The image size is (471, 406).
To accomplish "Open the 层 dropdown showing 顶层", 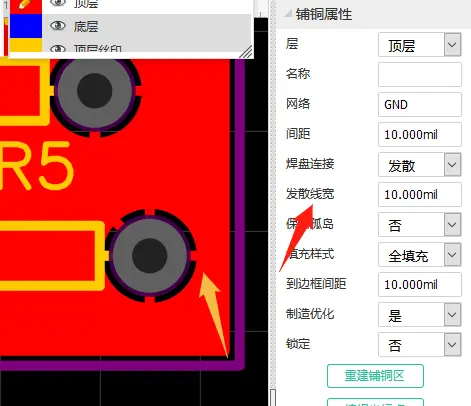I will click(420, 45).
